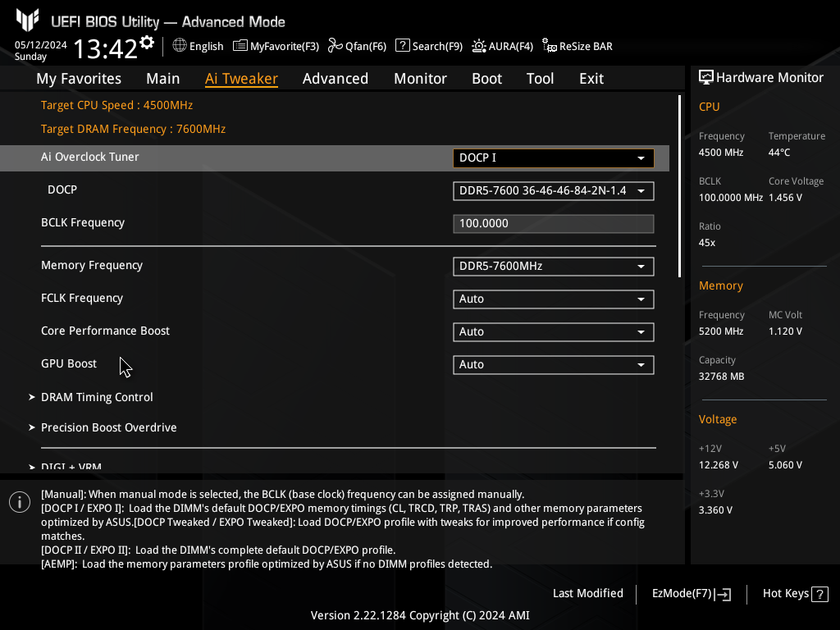Switch to the Main tab

(163, 78)
